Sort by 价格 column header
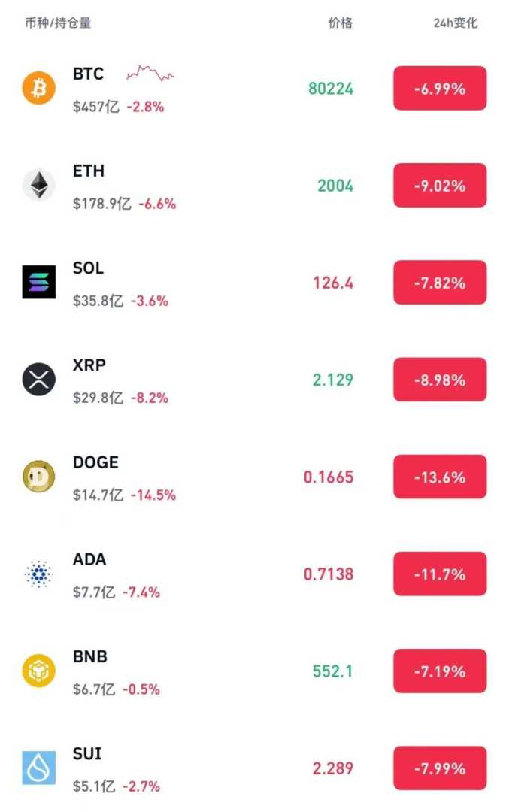509x812 pixels. pyautogui.click(x=340, y=23)
